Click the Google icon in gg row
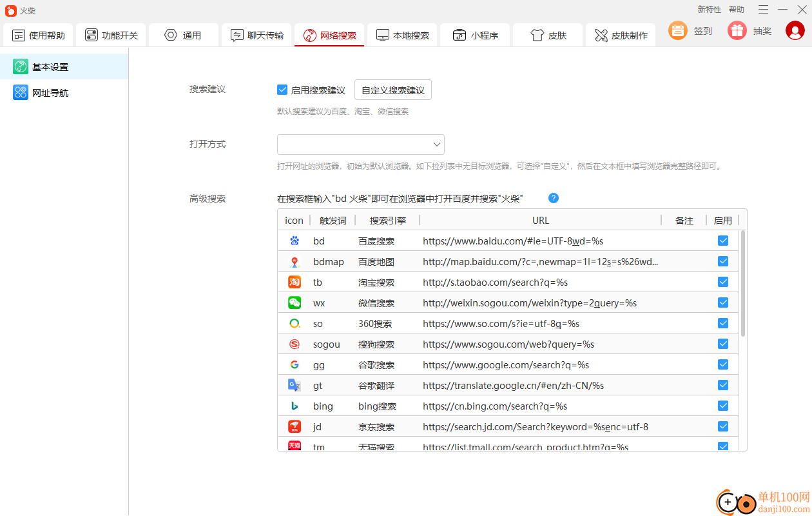This screenshot has height=516, width=812. coord(295,364)
